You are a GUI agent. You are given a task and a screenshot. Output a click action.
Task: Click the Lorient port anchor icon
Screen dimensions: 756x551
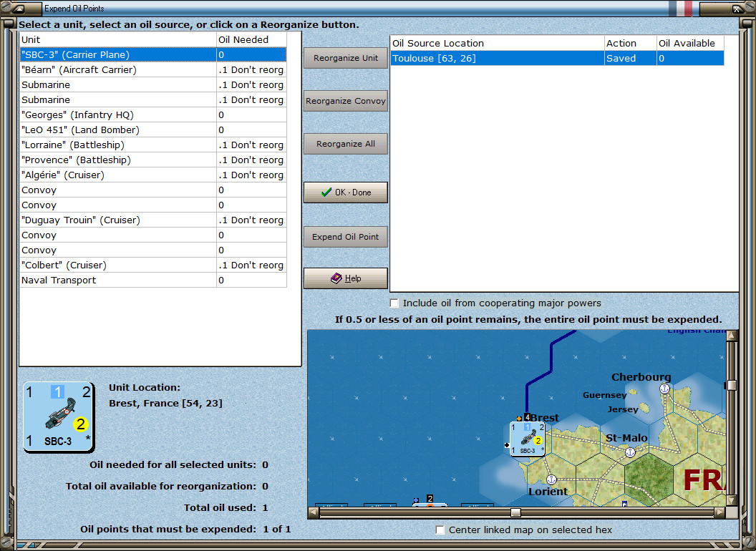pos(551,479)
